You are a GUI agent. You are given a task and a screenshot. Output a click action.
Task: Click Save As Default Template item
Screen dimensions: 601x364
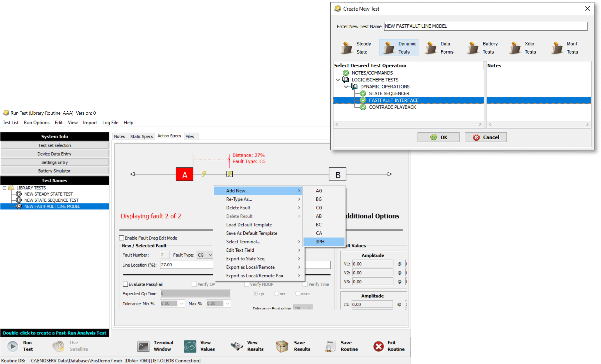pos(258,233)
